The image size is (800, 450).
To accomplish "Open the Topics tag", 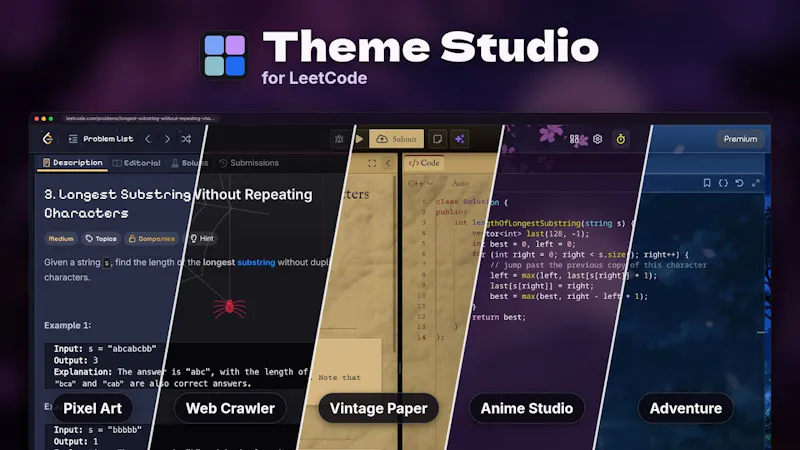I will [101, 238].
